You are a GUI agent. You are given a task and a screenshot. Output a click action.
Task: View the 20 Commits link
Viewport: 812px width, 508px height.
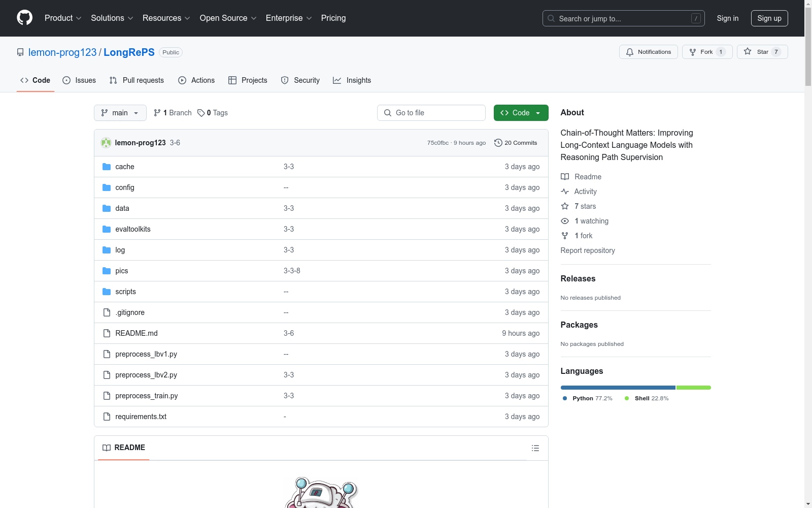(x=516, y=143)
